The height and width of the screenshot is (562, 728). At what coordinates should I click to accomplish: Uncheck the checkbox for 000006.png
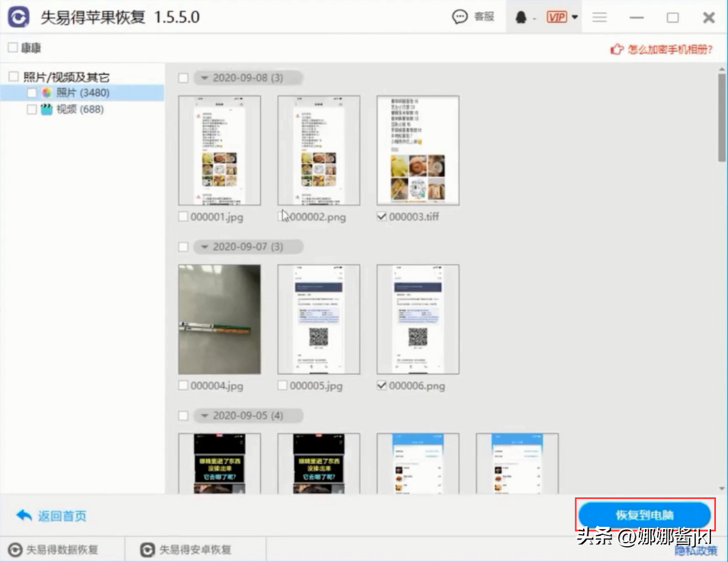click(x=382, y=385)
